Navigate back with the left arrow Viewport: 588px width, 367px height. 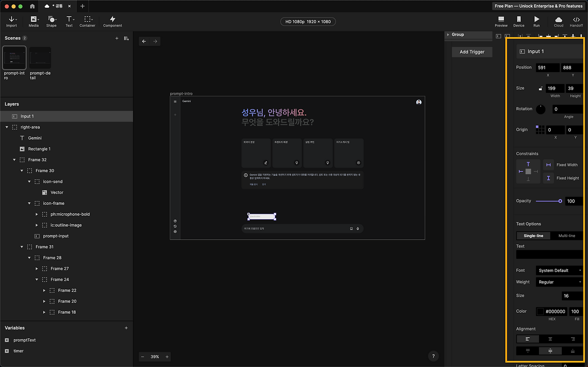144,41
